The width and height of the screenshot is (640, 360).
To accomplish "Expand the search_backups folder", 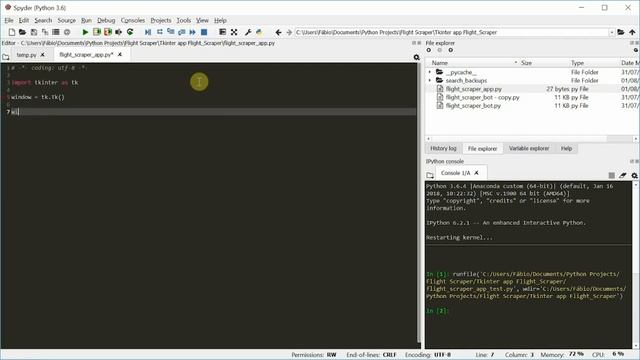I will (429, 80).
